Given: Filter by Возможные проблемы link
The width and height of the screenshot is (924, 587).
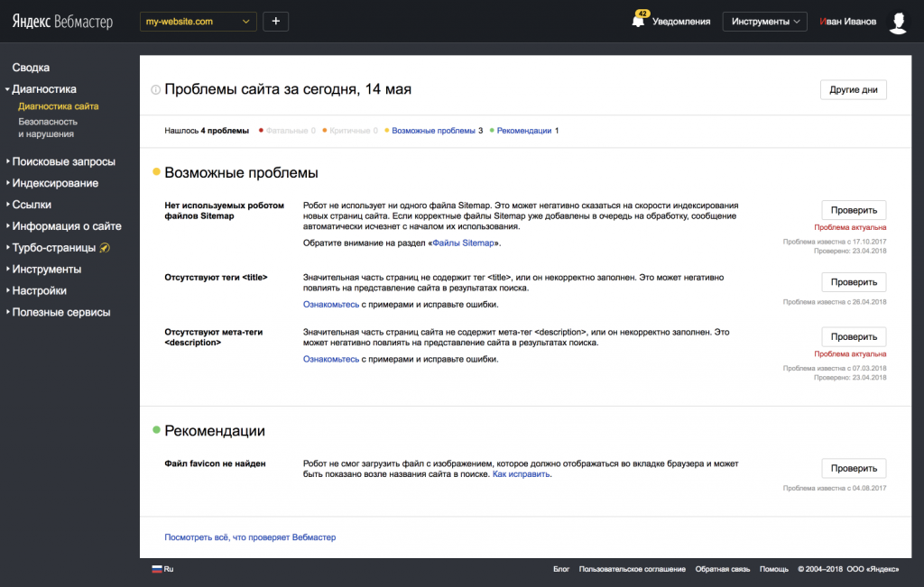Looking at the screenshot, I should pyautogui.click(x=433, y=131).
